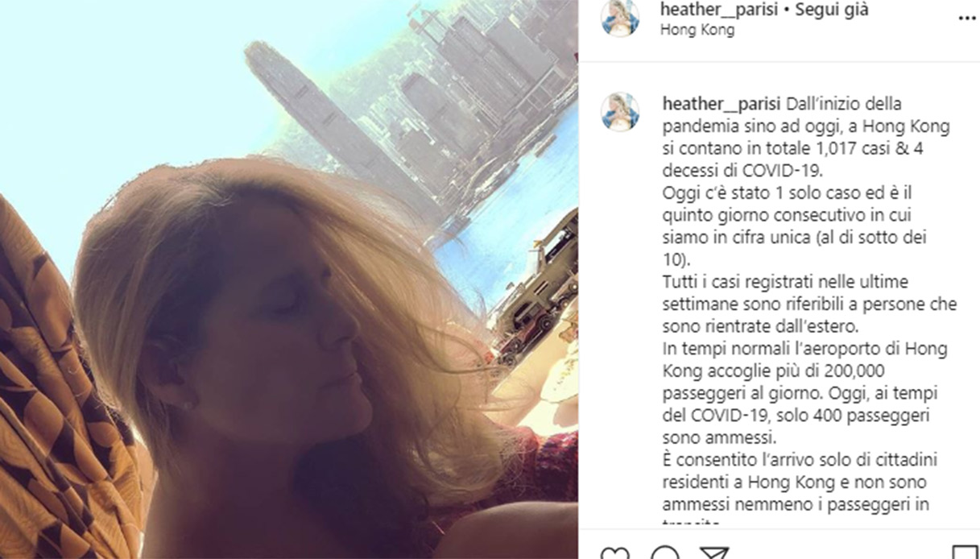Image resolution: width=980 pixels, height=559 pixels.
Task: Save the post with the bookmark icon
Action: (x=965, y=553)
